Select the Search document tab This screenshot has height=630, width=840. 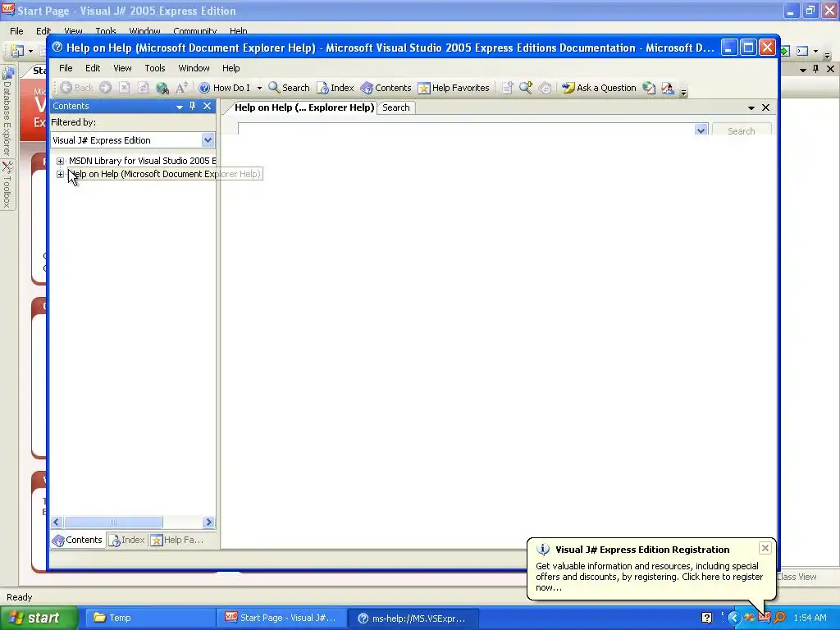coord(396,107)
